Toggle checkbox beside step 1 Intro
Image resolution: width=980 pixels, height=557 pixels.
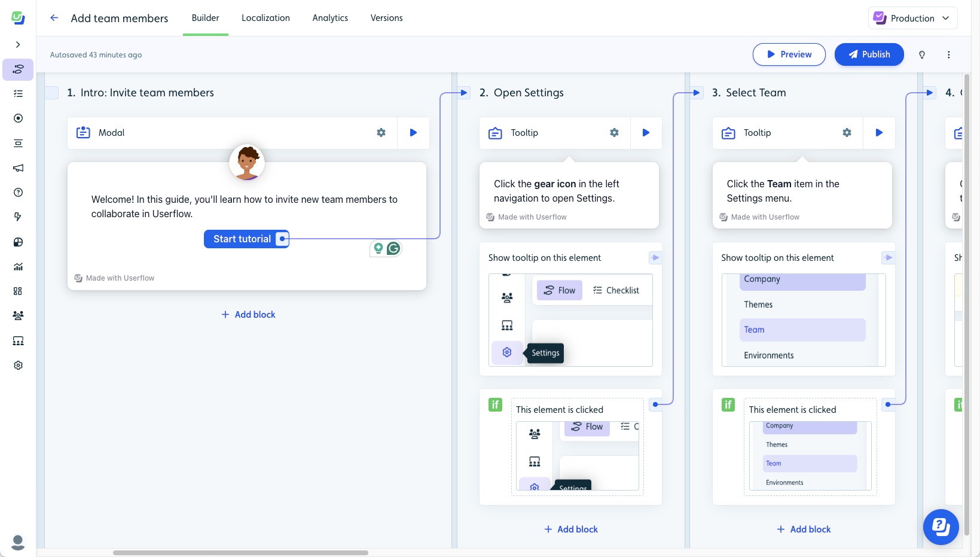pos(52,93)
